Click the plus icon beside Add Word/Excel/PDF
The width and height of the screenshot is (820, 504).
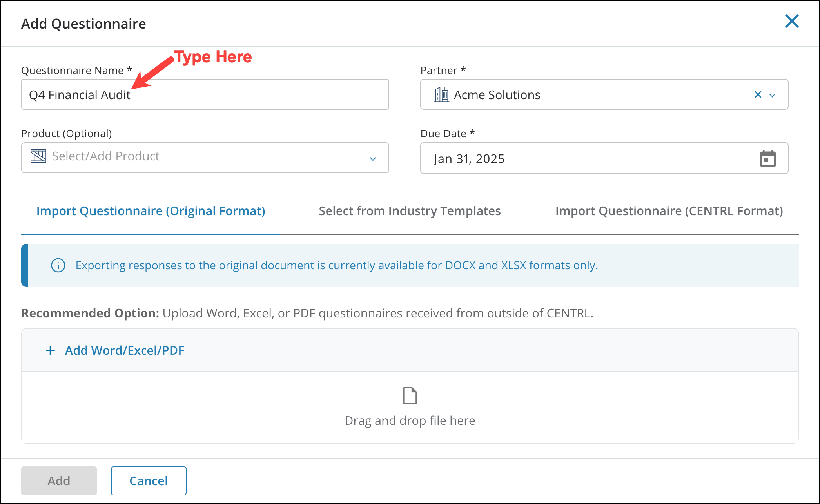click(x=50, y=350)
